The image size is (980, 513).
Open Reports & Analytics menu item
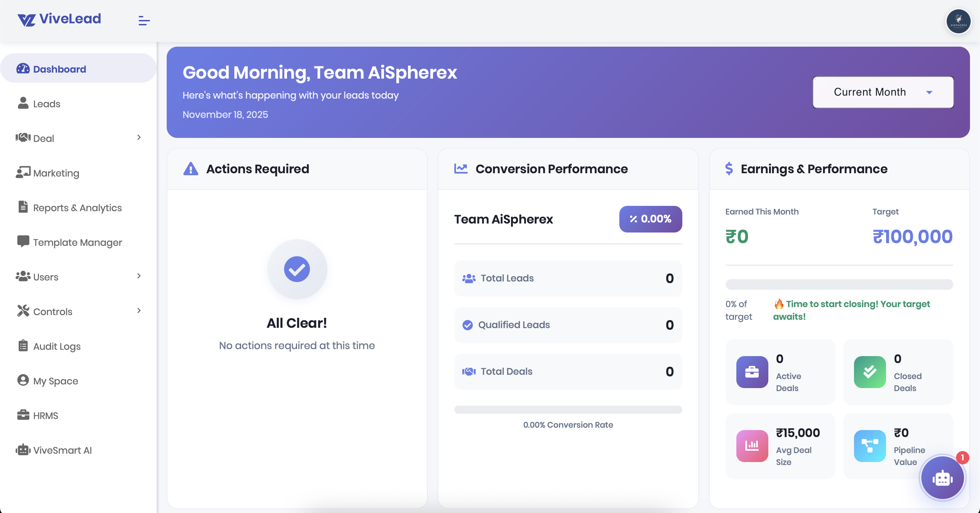click(77, 208)
